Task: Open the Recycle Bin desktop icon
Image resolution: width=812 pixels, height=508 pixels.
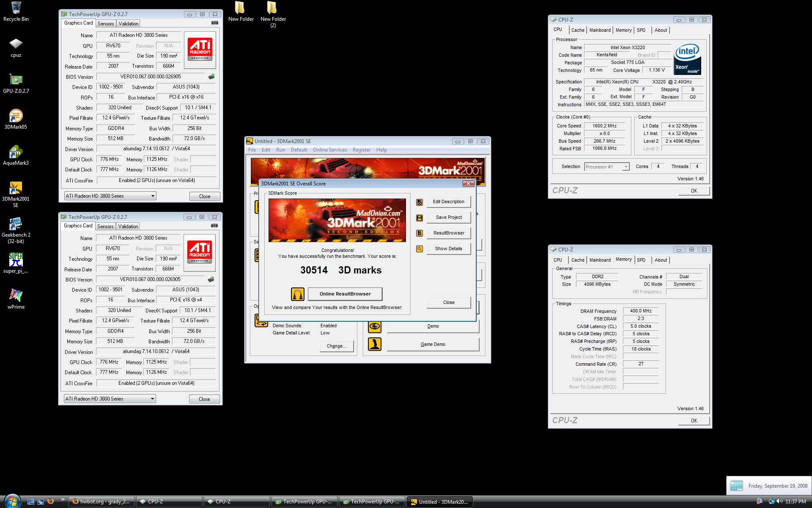Action: (16, 11)
